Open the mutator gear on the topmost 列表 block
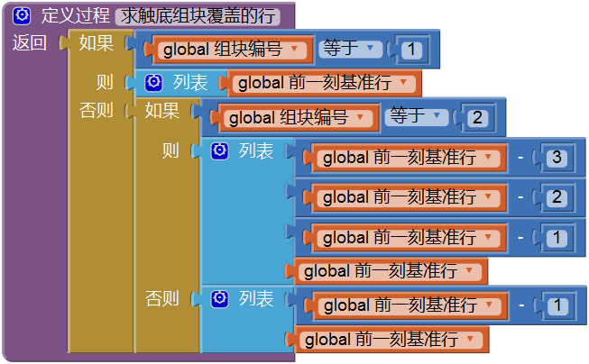 [x=153, y=83]
